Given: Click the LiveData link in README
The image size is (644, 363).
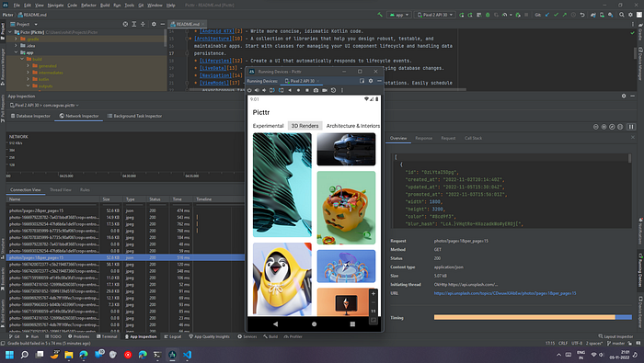Looking at the screenshot, I should click(x=213, y=68).
